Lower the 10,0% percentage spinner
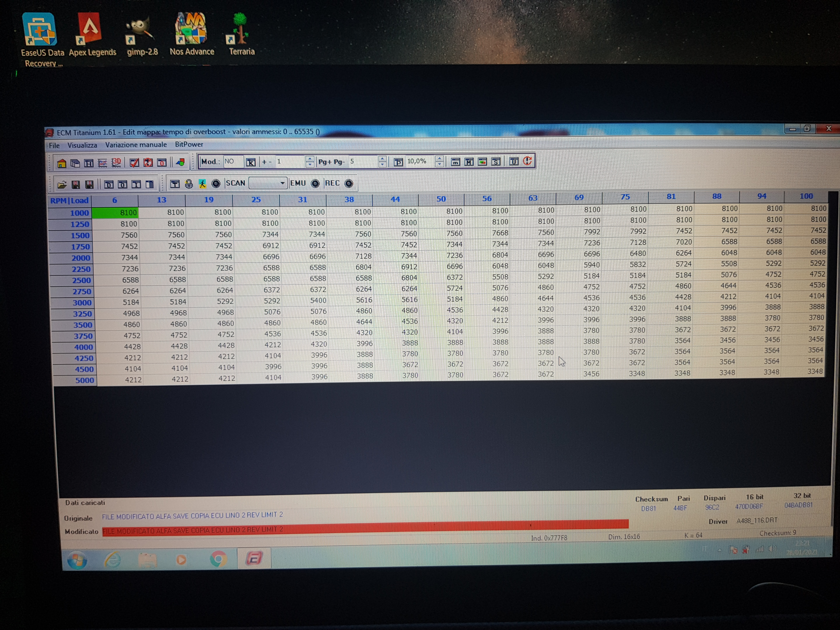This screenshot has height=630, width=840. pos(439,164)
